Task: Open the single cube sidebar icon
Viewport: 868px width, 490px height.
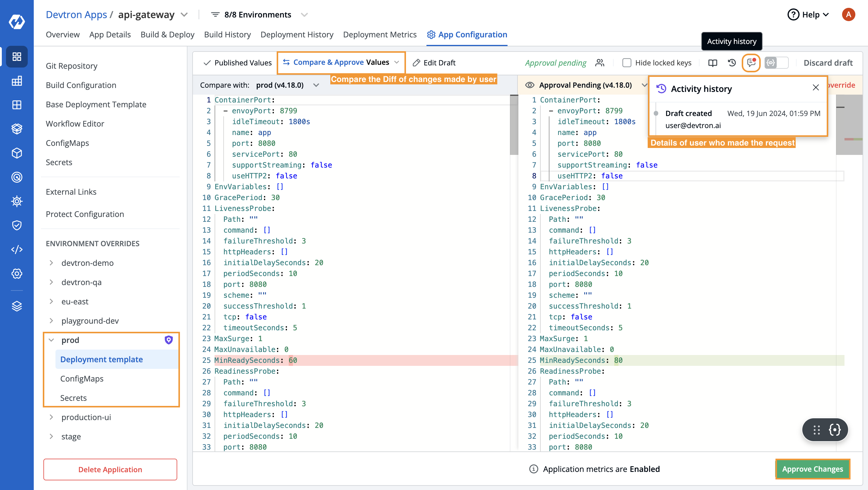Action: (17, 153)
